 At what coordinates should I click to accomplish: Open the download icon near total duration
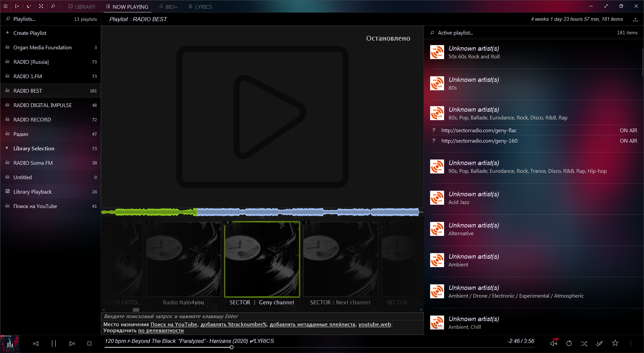636,19
